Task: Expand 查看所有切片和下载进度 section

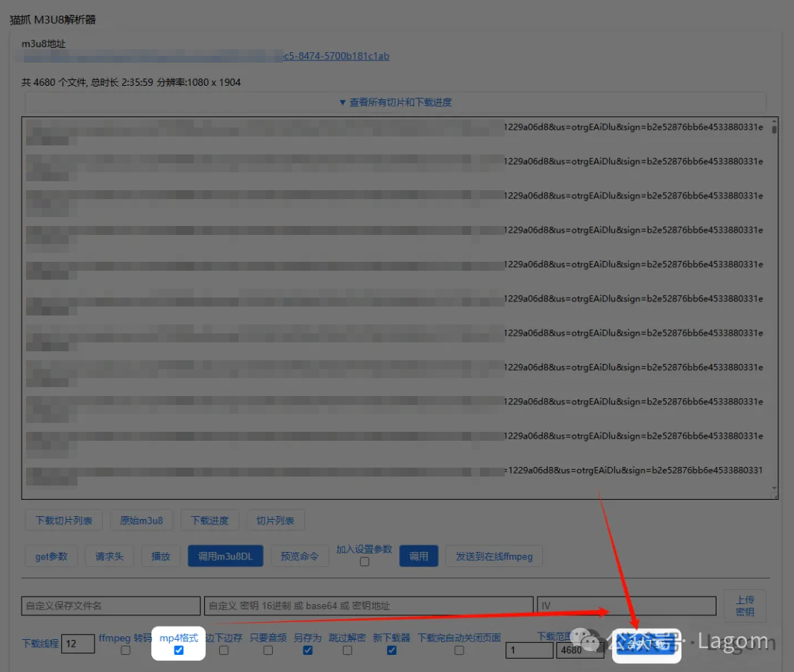Action: [395, 102]
